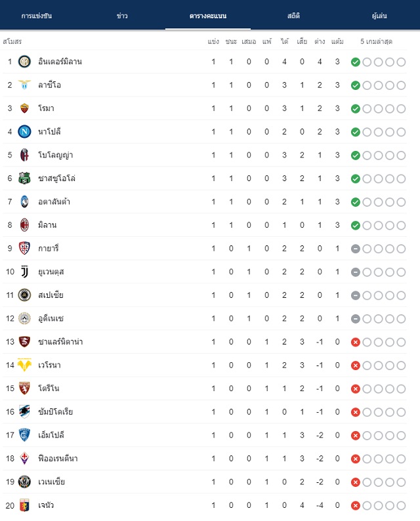
Task: Open the อตาลันต้า team link
Action: coord(54,201)
